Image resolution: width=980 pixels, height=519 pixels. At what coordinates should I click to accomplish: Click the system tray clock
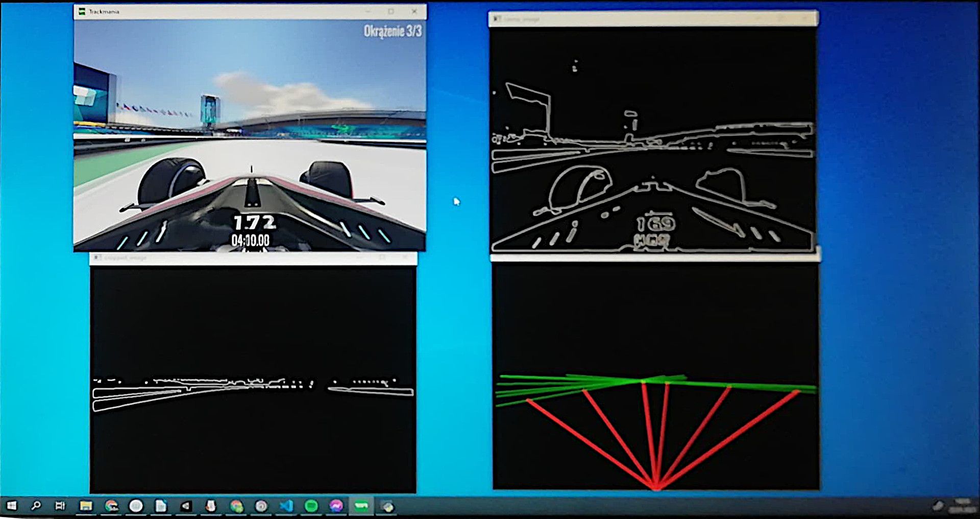point(962,506)
